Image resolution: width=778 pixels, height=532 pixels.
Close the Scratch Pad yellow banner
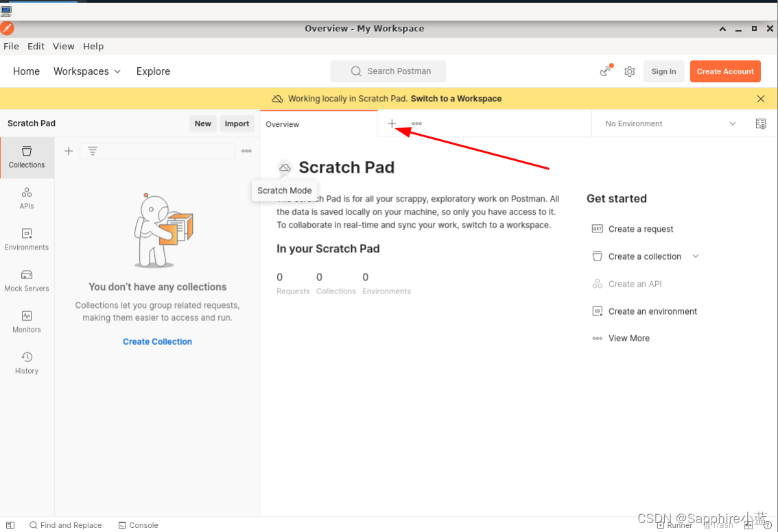point(761,99)
